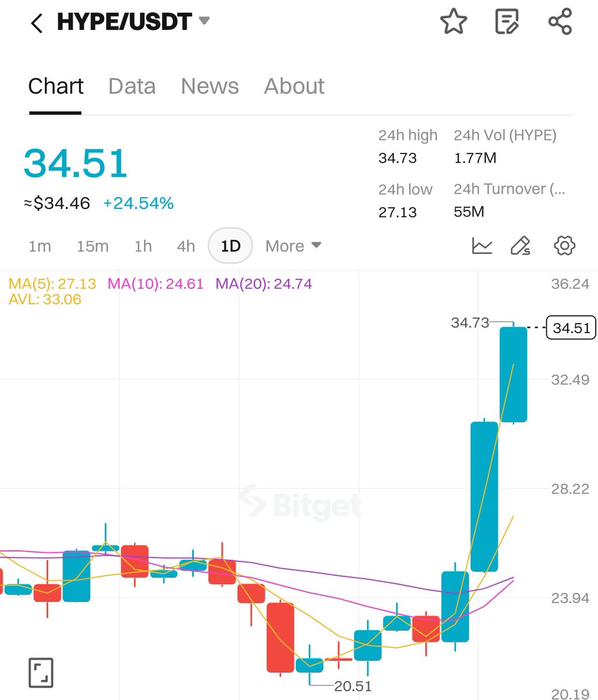Click the 28.22 price axis label

coord(570,489)
